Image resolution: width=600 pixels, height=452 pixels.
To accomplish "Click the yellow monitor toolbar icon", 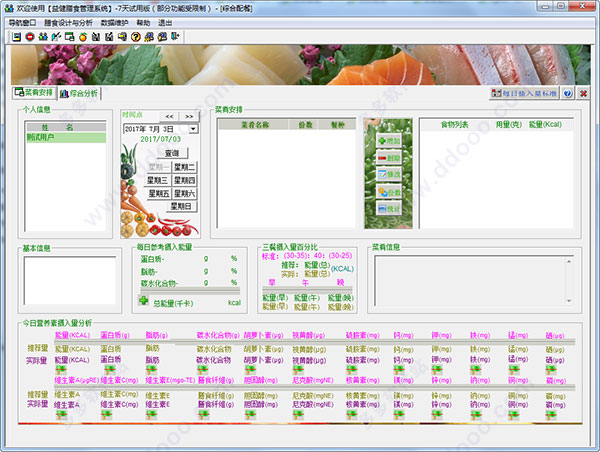I will 122,37.
